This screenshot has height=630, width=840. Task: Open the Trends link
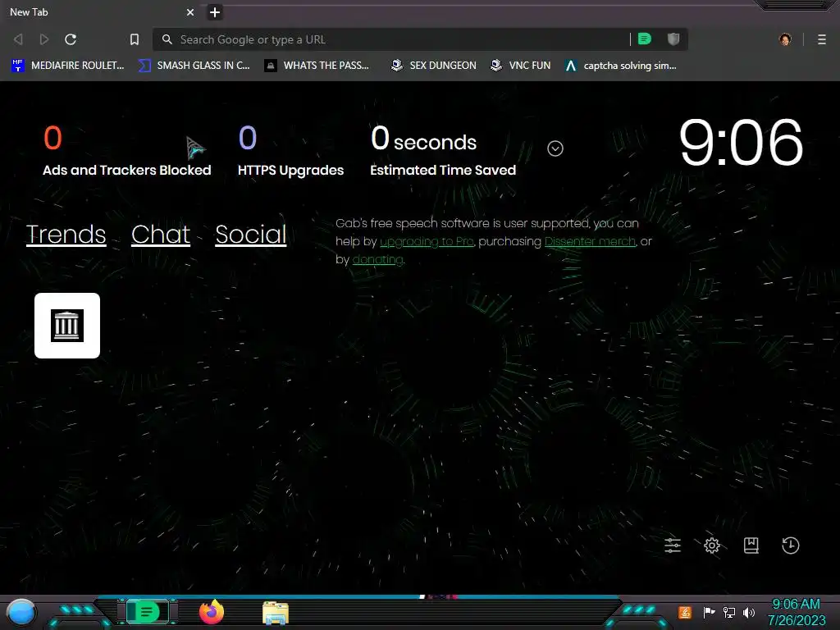[66, 235]
